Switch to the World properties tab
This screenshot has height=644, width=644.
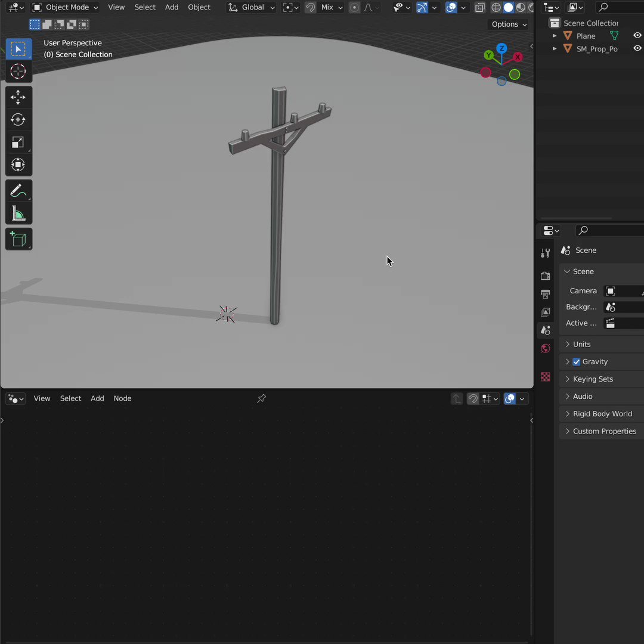pyautogui.click(x=545, y=348)
